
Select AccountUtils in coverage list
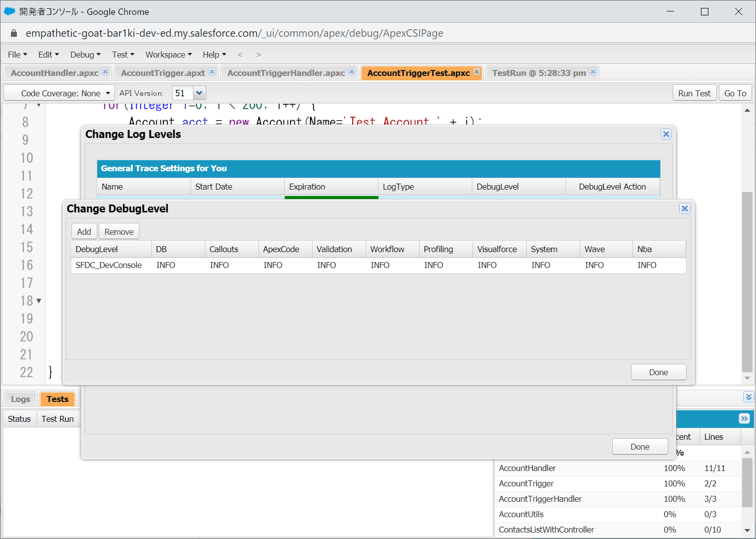coord(618,514)
